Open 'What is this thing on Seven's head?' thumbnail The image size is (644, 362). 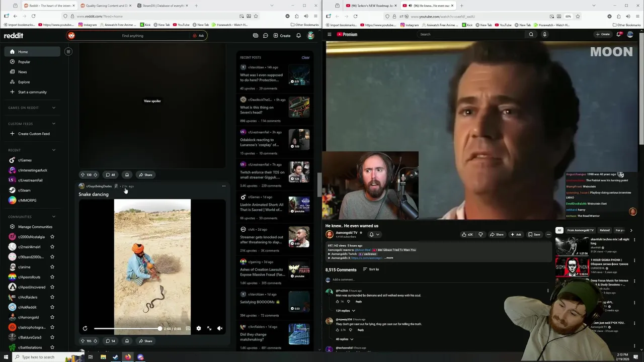299,107
